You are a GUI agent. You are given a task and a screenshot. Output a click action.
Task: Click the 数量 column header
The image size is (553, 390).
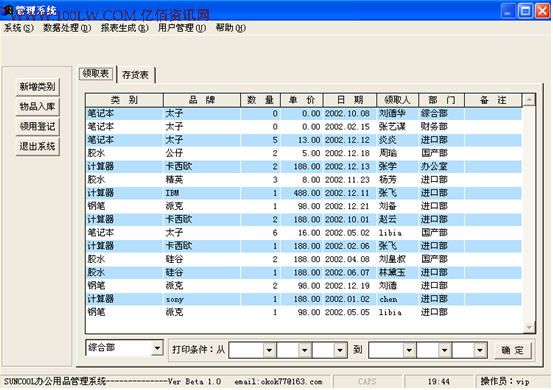coord(260,100)
